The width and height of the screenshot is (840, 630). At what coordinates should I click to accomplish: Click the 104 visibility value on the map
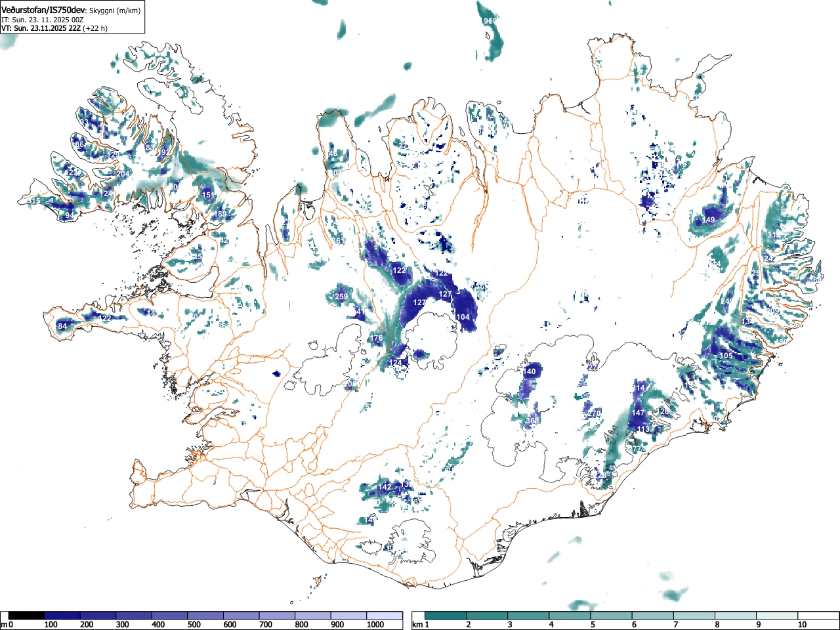tap(463, 317)
